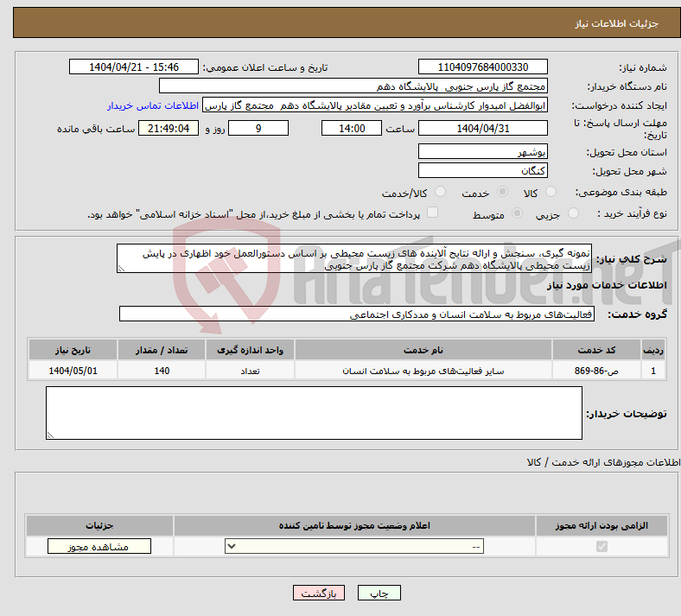Click the نام خدمت column header
This screenshot has width=681, height=616.
[423, 350]
